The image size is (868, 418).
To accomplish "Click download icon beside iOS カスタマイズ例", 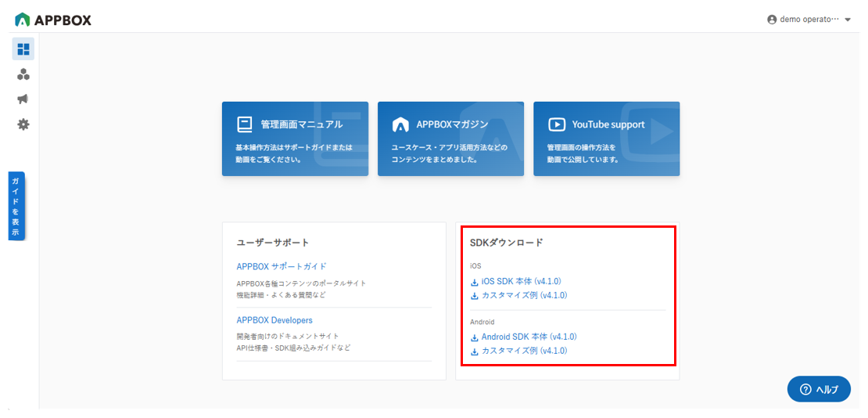I will (475, 296).
